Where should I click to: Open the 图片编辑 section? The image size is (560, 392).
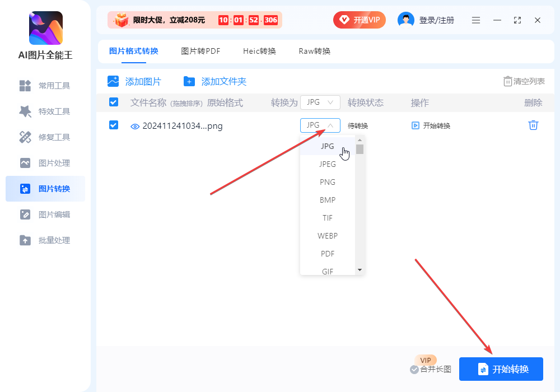(x=45, y=214)
